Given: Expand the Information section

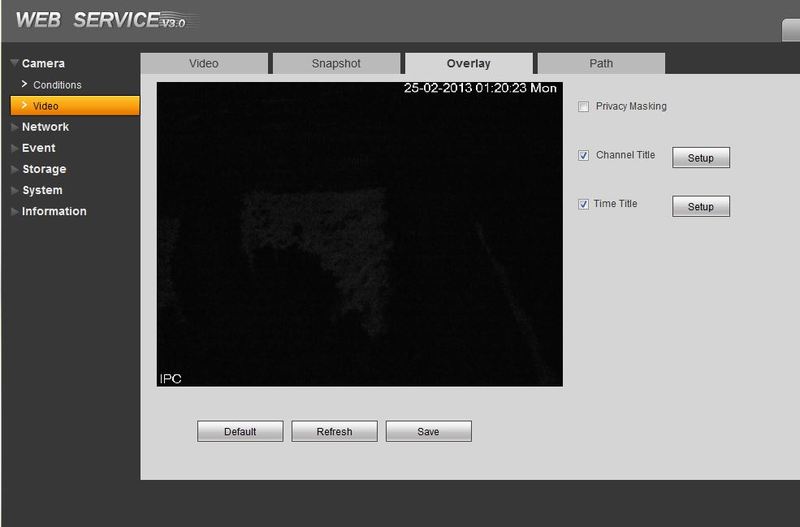Looking at the screenshot, I should click(54, 211).
